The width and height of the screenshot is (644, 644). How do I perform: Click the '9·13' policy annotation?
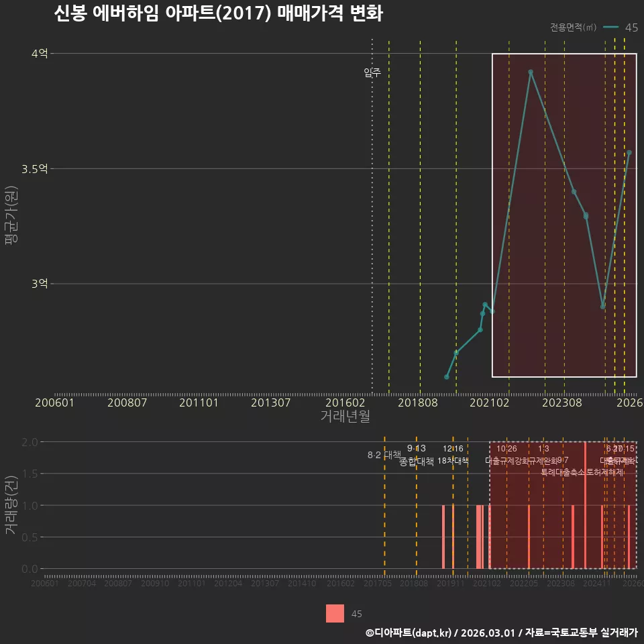[x=417, y=448]
